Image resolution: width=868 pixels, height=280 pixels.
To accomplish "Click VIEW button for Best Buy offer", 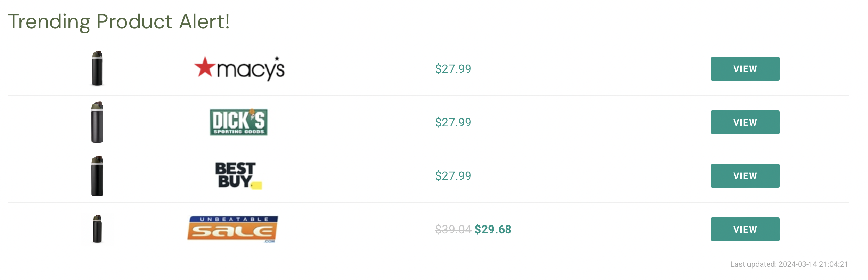I will point(745,176).
